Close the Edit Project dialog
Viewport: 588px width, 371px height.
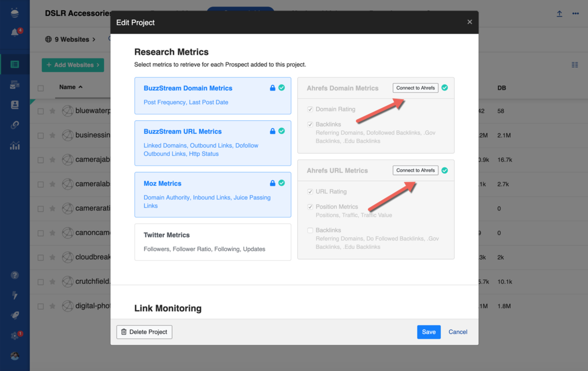point(469,22)
